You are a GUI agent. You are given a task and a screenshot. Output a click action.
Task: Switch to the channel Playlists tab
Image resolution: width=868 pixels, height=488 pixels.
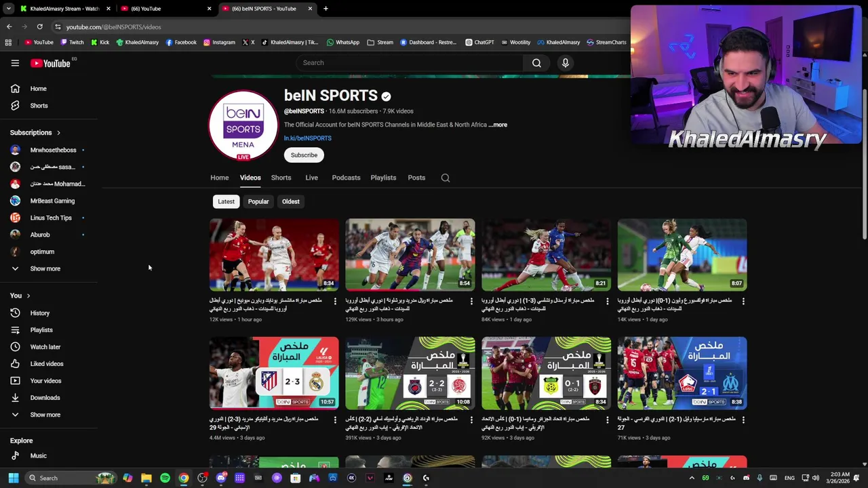click(383, 178)
